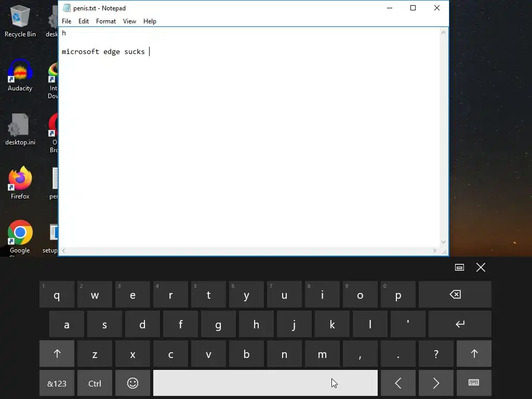The image size is (532, 399).
Task: Open the Recycle Bin desktop icon
Action: pyautogui.click(x=20, y=21)
